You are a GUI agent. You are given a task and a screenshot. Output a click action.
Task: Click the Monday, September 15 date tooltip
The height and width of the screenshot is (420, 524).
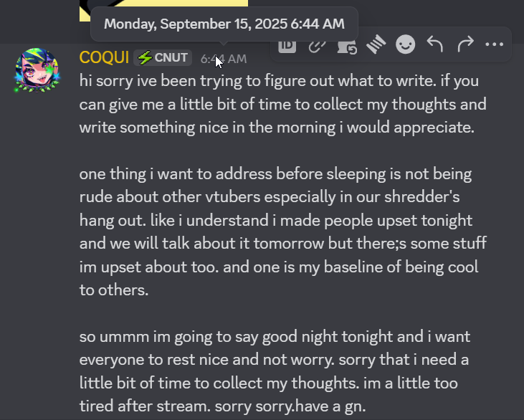224,24
